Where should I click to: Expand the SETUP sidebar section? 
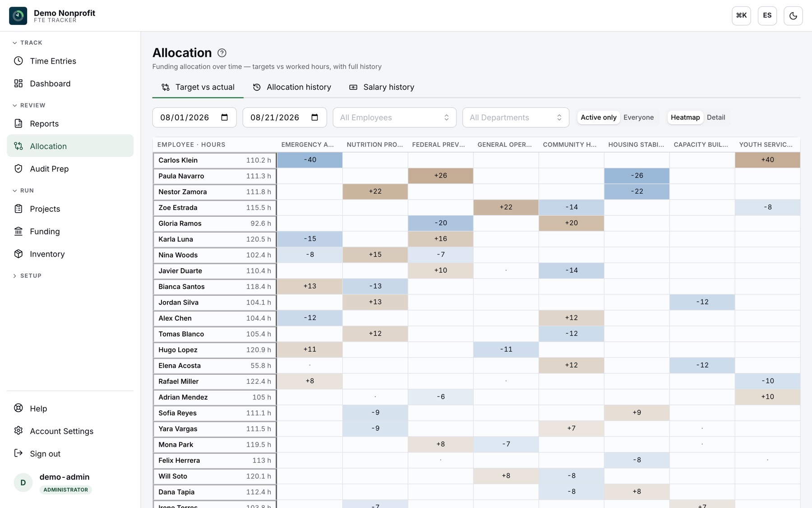pos(27,275)
